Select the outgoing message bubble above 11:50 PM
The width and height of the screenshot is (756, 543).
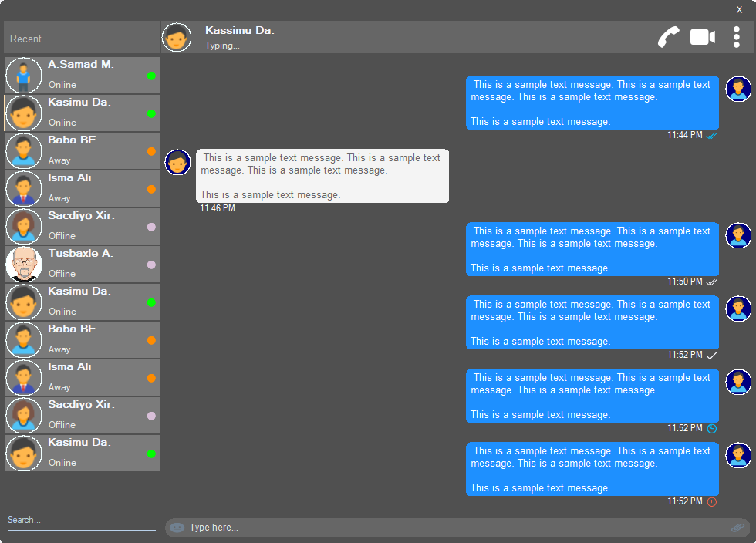pos(592,249)
